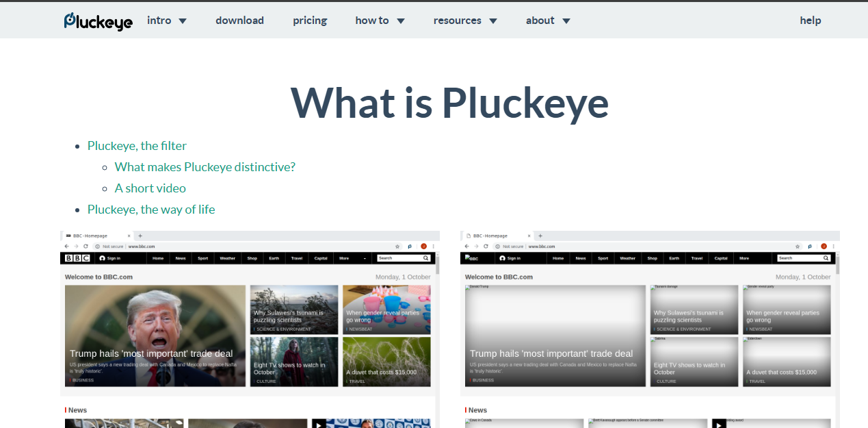Click the Not secure info icon in the address bar
Screen dimensions: 868x428
coord(96,246)
